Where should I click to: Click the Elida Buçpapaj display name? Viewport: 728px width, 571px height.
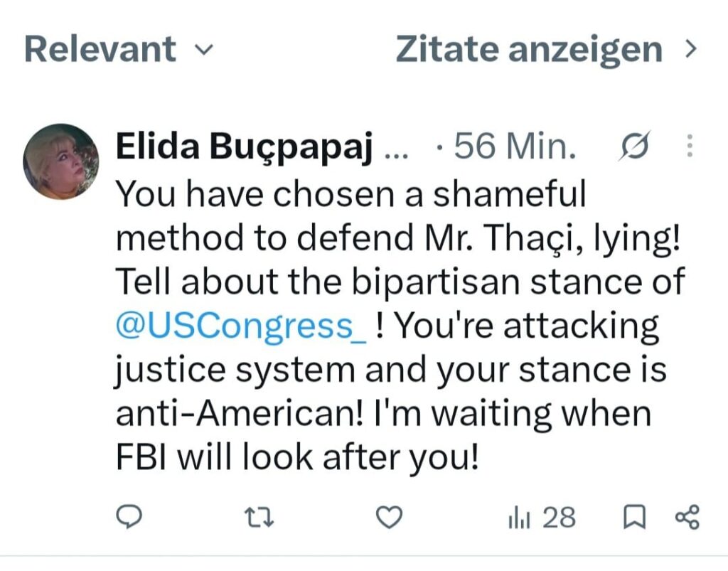(245, 146)
